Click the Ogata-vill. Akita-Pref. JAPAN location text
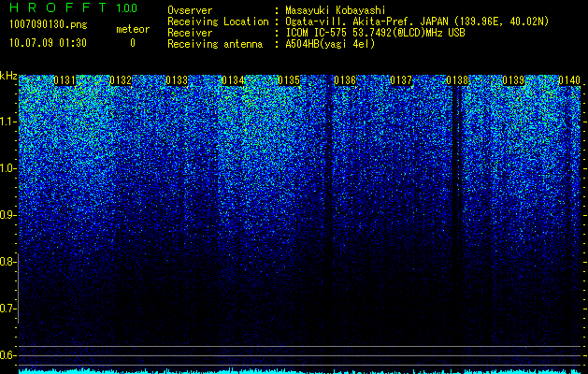Screen dimensions: 588x374 click(x=417, y=22)
